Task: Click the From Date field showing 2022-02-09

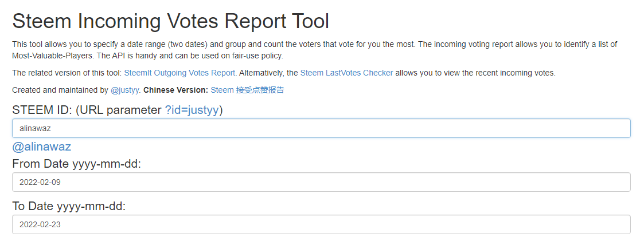Action: coord(321,182)
